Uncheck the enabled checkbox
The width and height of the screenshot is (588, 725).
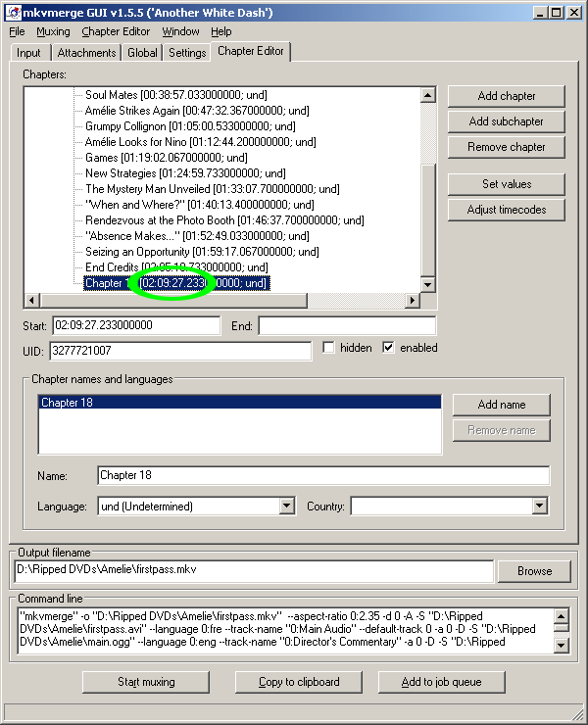(388, 348)
